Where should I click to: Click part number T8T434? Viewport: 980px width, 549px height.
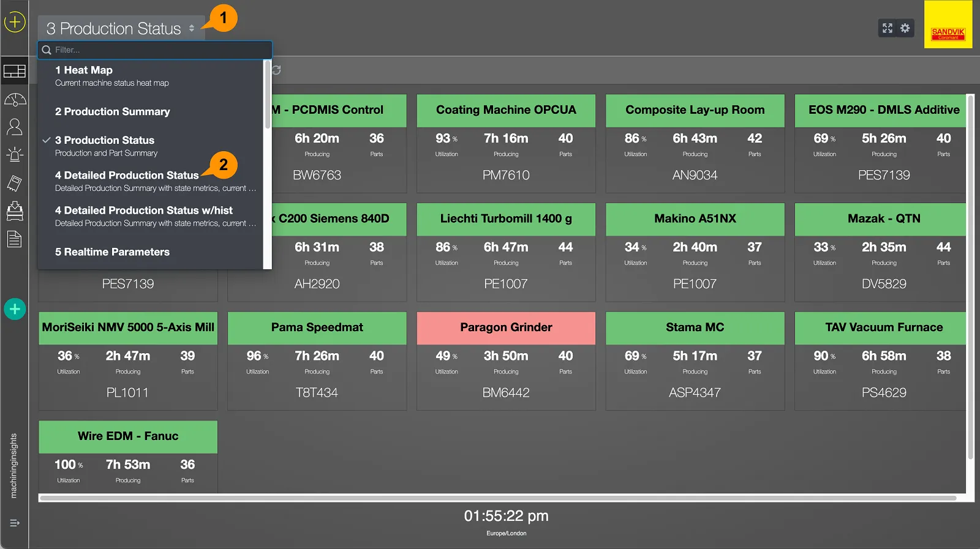pyautogui.click(x=317, y=392)
